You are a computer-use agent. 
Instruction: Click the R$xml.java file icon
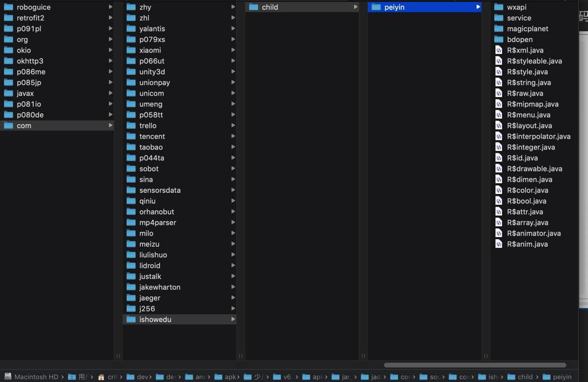click(499, 50)
